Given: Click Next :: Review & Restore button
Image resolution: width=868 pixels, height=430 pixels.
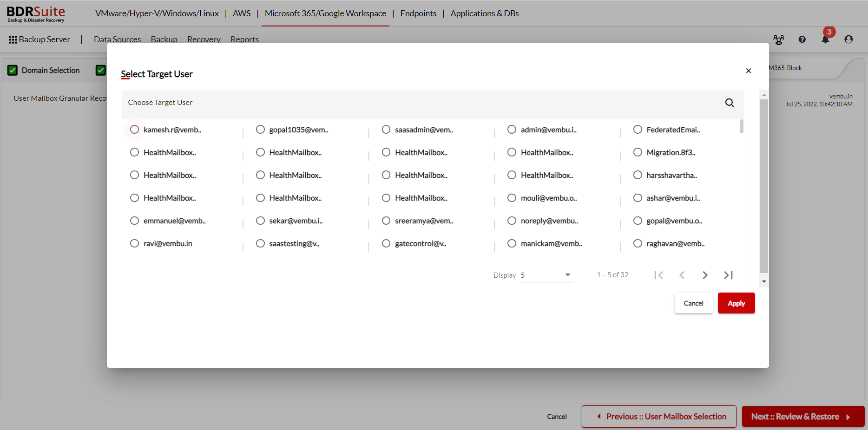Looking at the screenshot, I should click(x=803, y=417).
